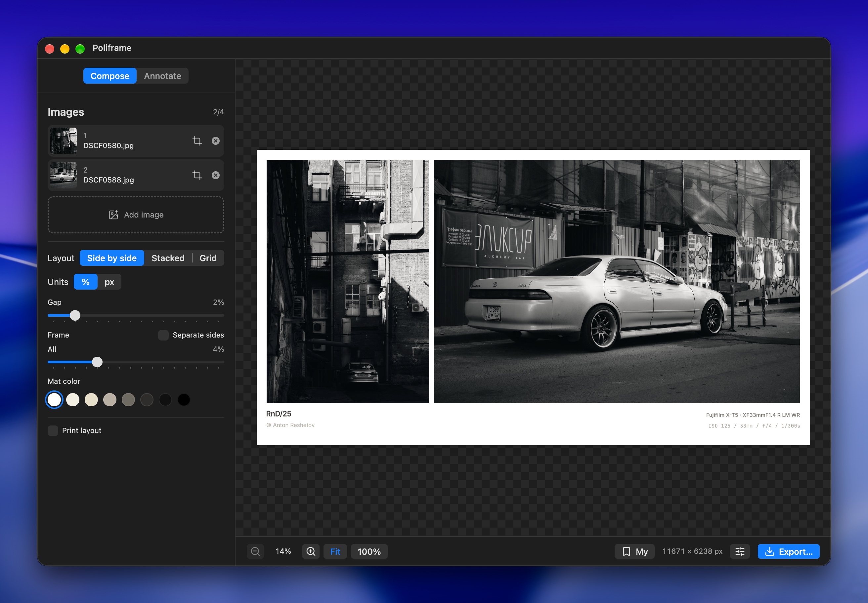Screen dimensions: 868x603
Task: Select the white mat color
Action: 55,400
